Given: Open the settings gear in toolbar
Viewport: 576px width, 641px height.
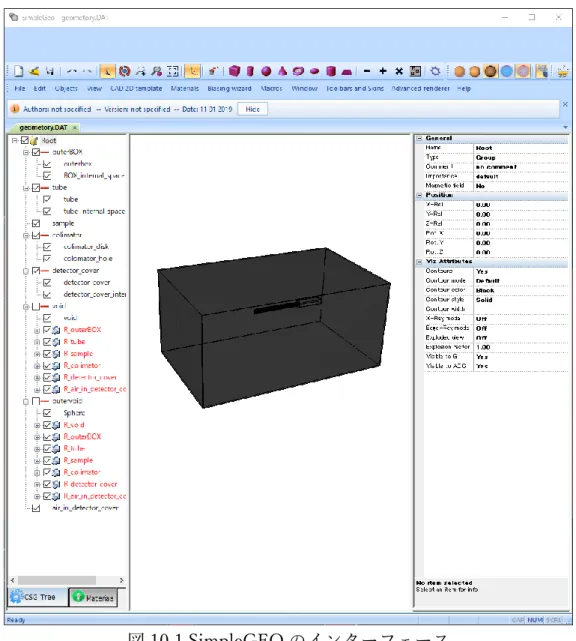Looking at the screenshot, I should (435, 71).
